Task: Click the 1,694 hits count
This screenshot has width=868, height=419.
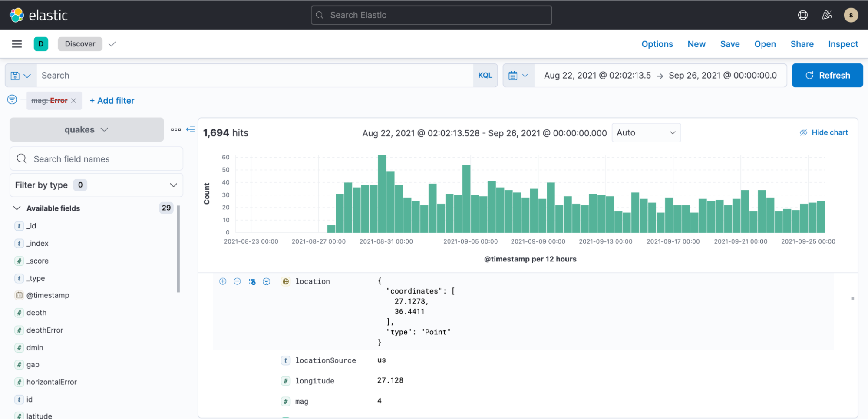Action: pos(226,133)
